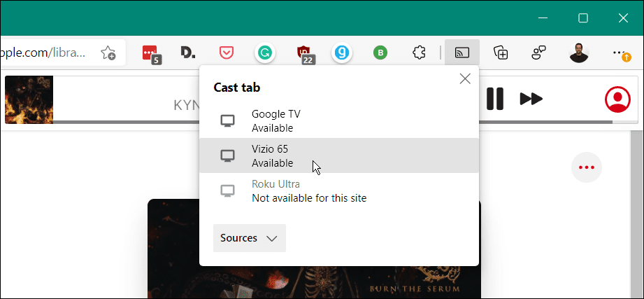Close the Cast tab popup
Screen dimensions: 644x299
465,78
